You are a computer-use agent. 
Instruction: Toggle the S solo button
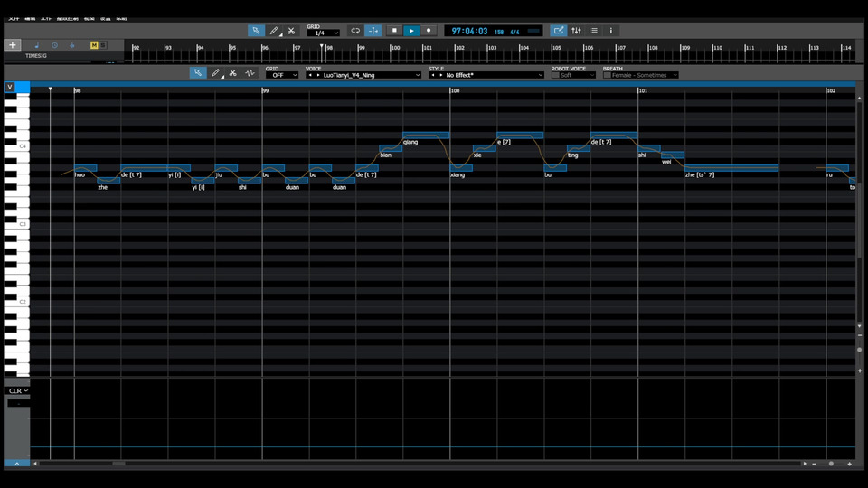[103, 45]
